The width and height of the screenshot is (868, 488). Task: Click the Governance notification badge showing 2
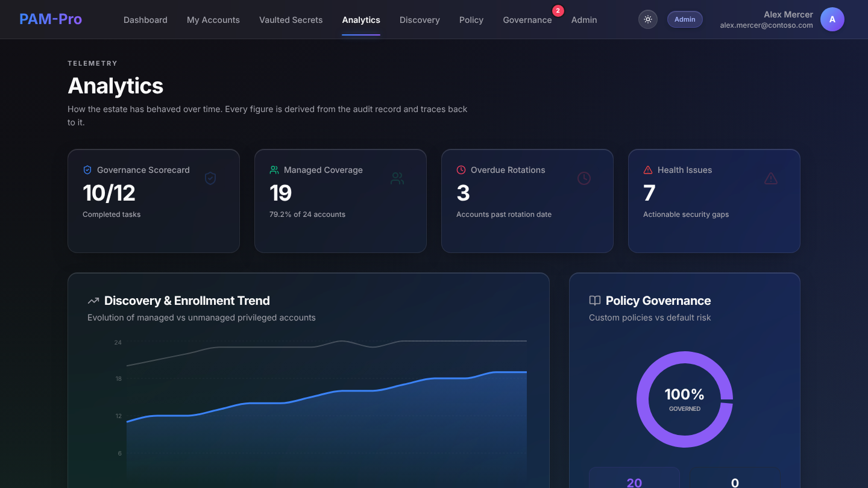click(x=558, y=10)
